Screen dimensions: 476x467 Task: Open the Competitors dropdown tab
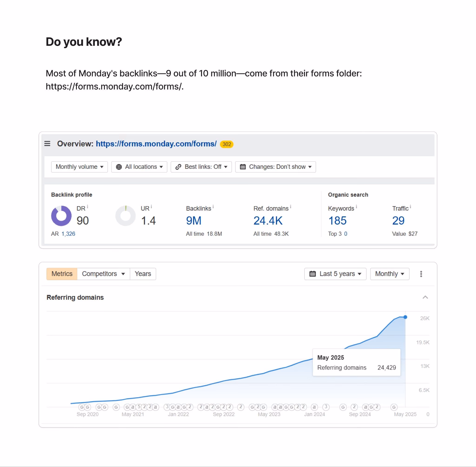point(103,274)
